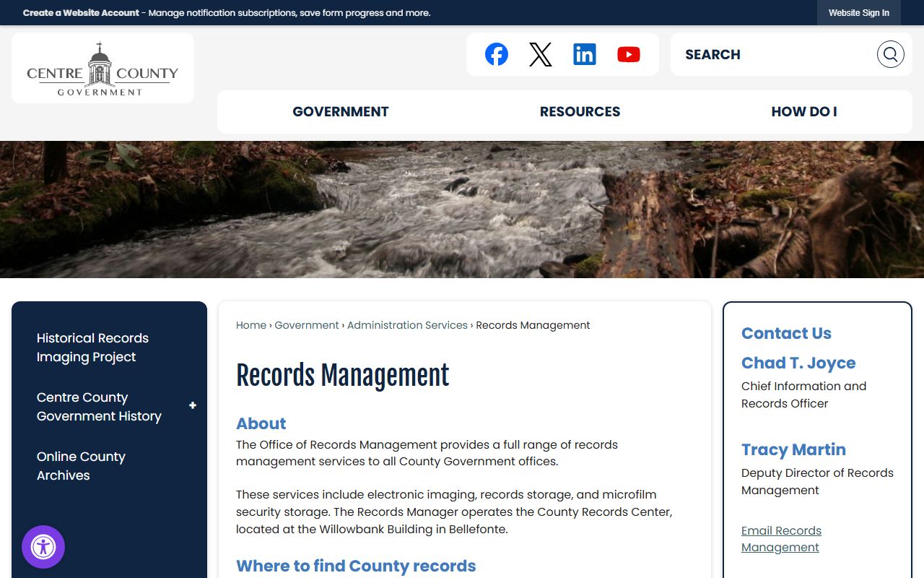Go to Administration Services breadcrumb
The height and width of the screenshot is (578, 924).
point(407,325)
